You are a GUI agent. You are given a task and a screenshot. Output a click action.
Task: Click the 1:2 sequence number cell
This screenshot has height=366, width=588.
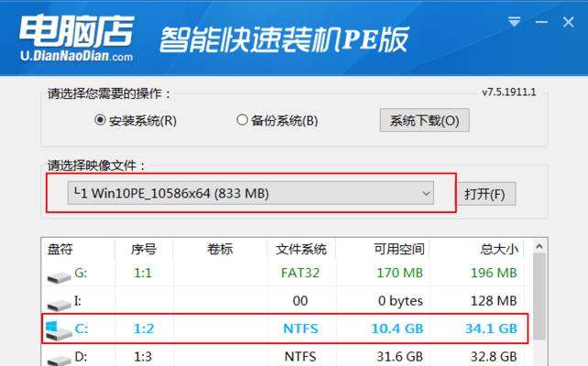click(144, 328)
